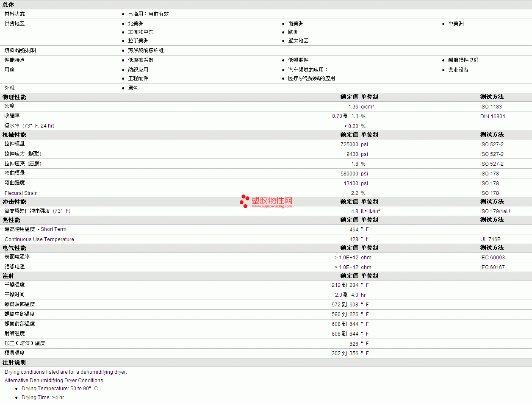The height and width of the screenshot is (403, 532).
Task: Click the 物理性能 section header
Action: pyautogui.click(x=14, y=97)
